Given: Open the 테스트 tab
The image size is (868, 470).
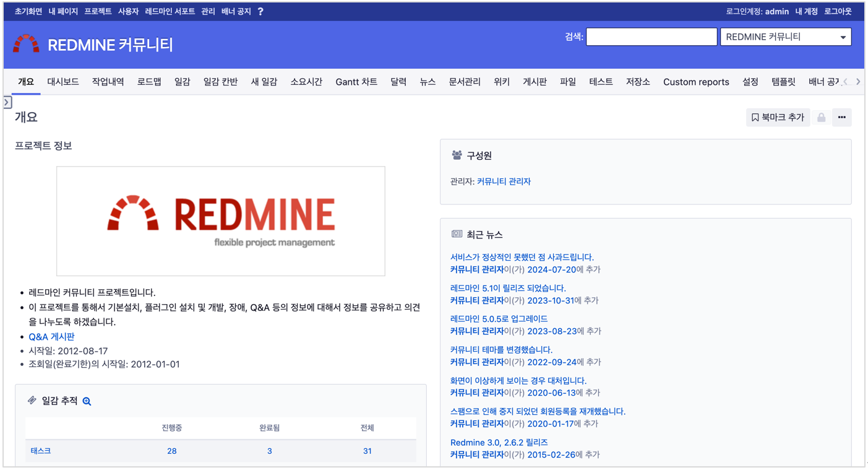Looking at the screenshot, I should click(601, 82).
